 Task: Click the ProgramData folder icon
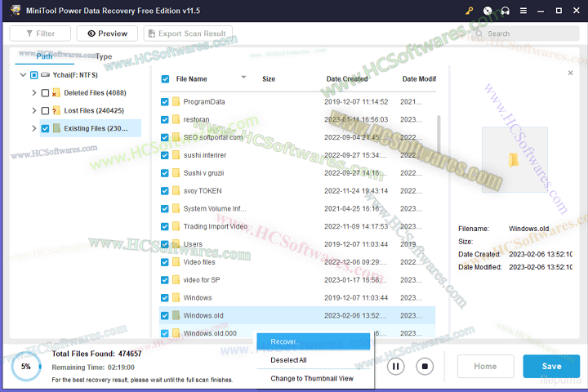click(x=176, y=101)
